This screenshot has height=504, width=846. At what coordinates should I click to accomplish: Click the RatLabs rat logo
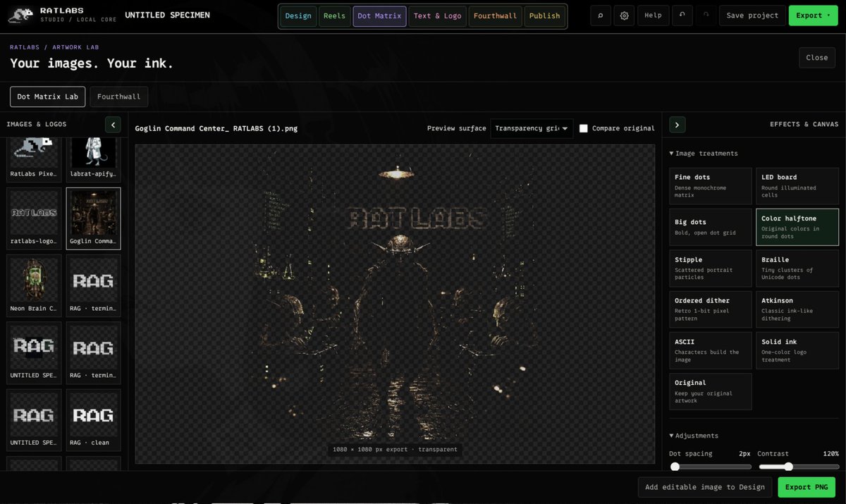coord(22,16)
